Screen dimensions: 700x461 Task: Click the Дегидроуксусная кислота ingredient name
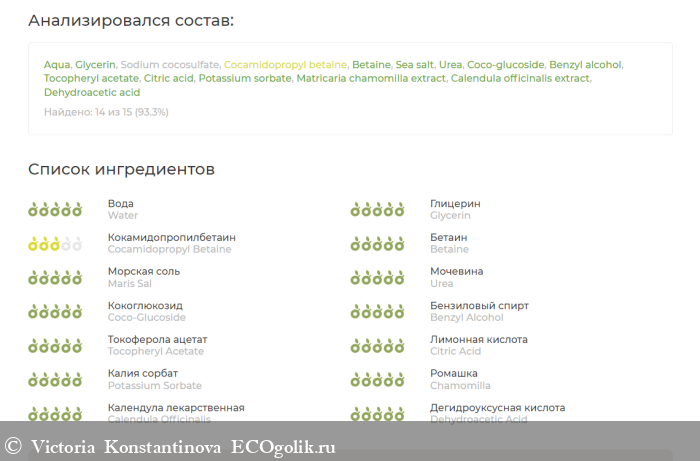[497, 407]
